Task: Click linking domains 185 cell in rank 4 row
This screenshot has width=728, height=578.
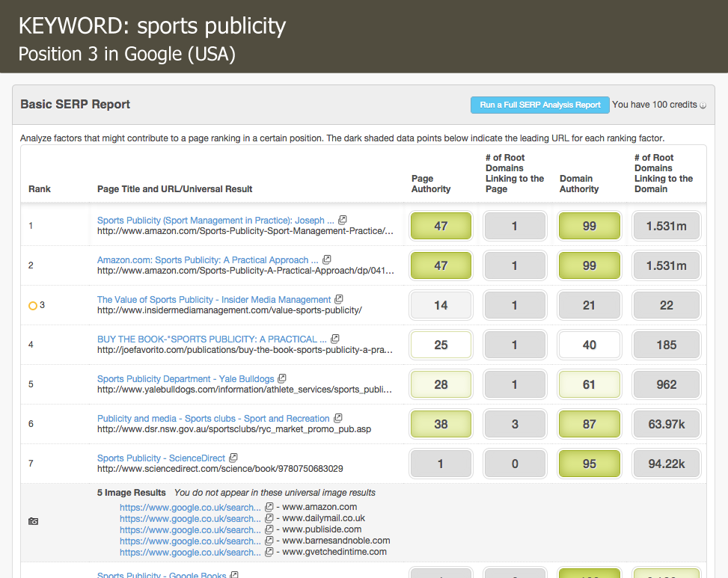Action: (666, 345)
